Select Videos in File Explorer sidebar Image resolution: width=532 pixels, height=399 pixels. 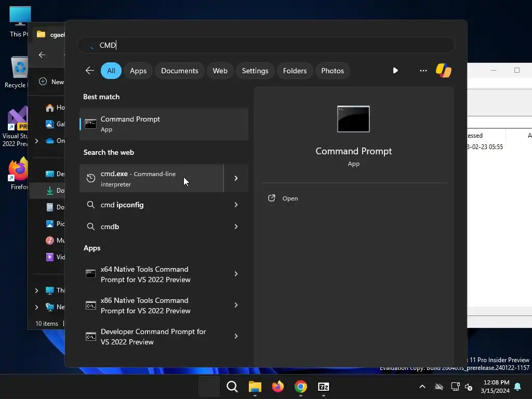pos(54,257)
